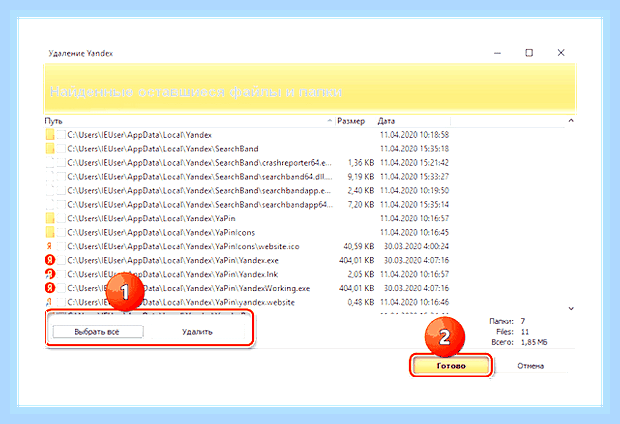Viewport: 620px width, 424px height.
Task: Click Yandex icon beside YandexWorking.exe
Action: coord(50,288)
